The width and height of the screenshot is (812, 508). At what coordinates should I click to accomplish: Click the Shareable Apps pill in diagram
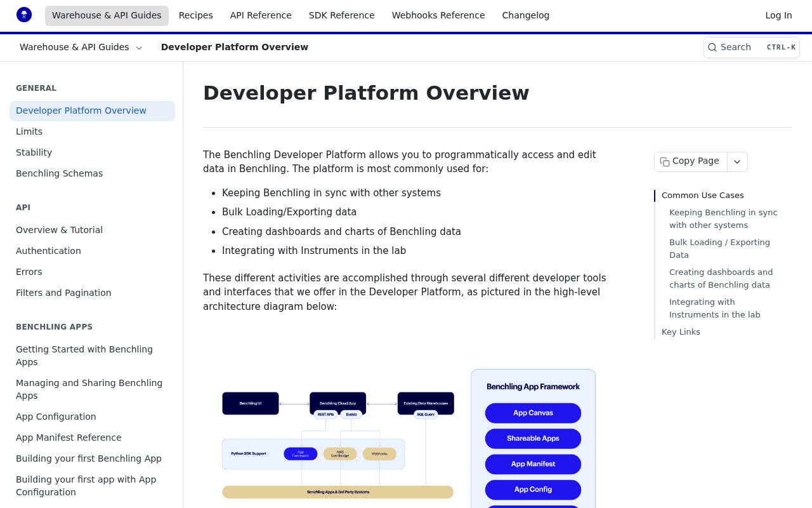coord(533,439)
